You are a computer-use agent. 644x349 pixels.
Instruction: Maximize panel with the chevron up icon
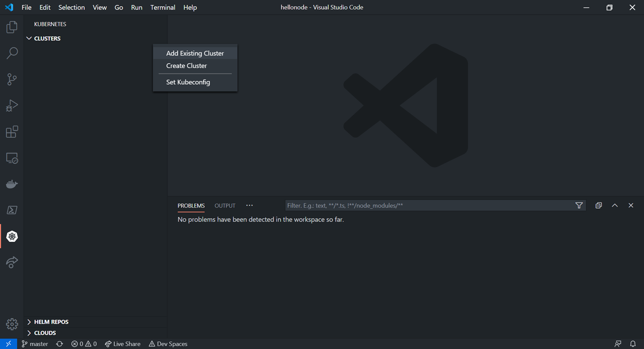coord(615,205)
